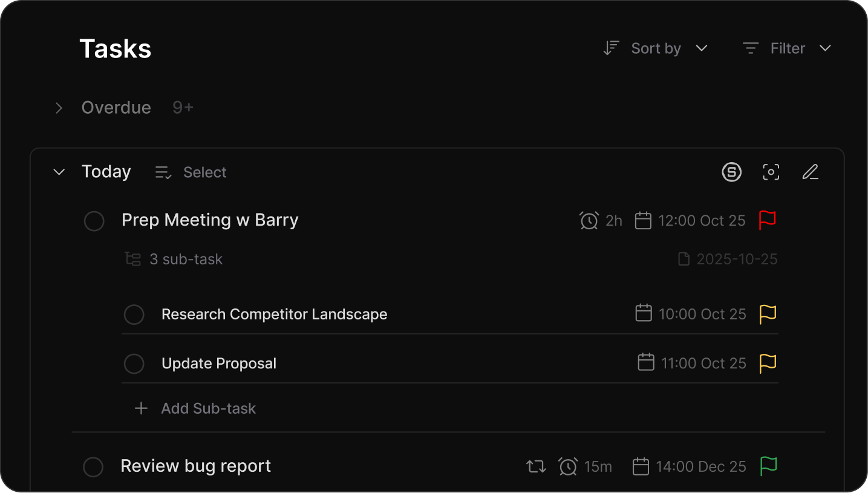Click the red flag on Prep Meeting task
The height and width of the screenshot is (493, 868).
pos(767,220)
